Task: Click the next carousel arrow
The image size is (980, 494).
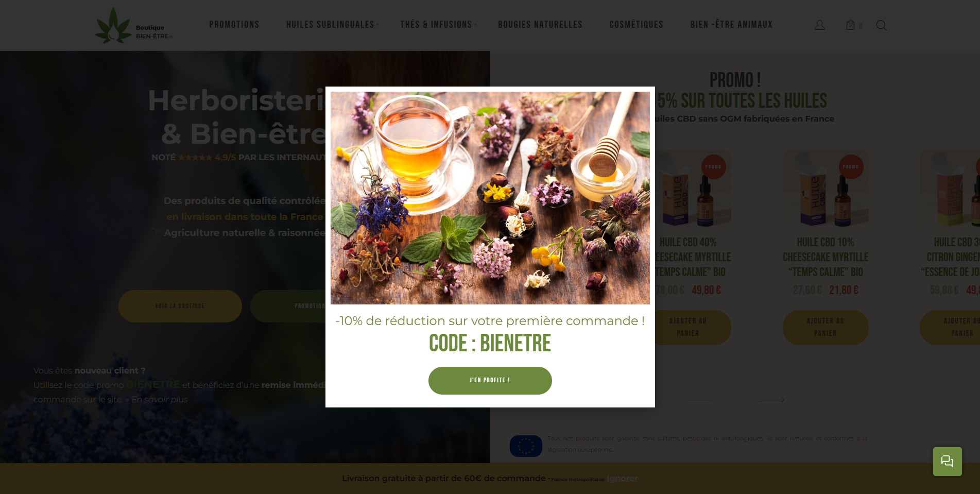Action: [771, 400]
